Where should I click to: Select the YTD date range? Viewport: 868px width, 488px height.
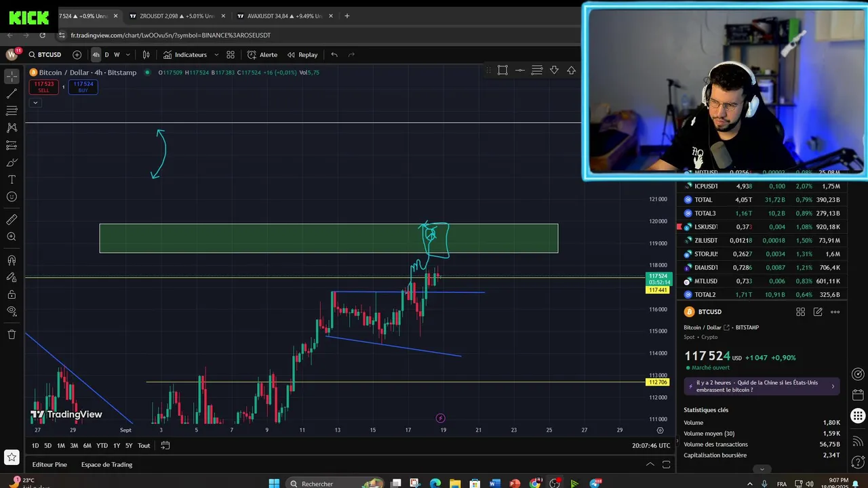tap(102, 445)
